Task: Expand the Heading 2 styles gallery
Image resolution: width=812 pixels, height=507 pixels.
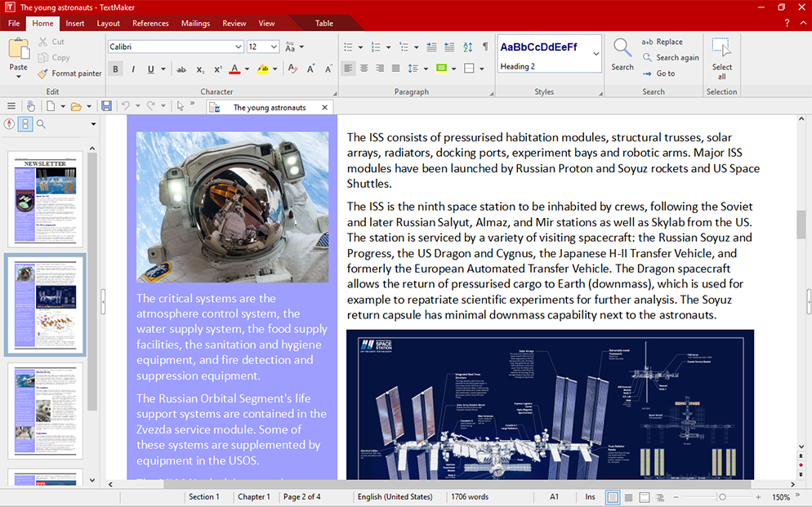Action: pos(596,54)
